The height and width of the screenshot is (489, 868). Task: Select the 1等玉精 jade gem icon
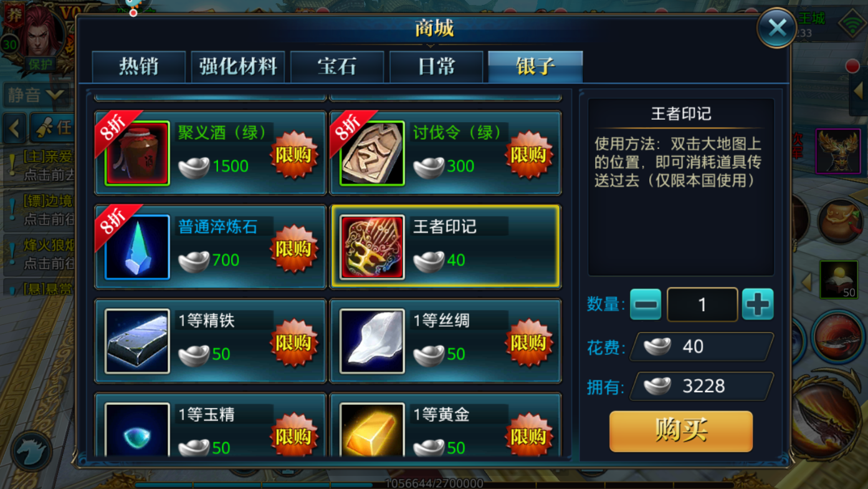[x=138, y=430]
